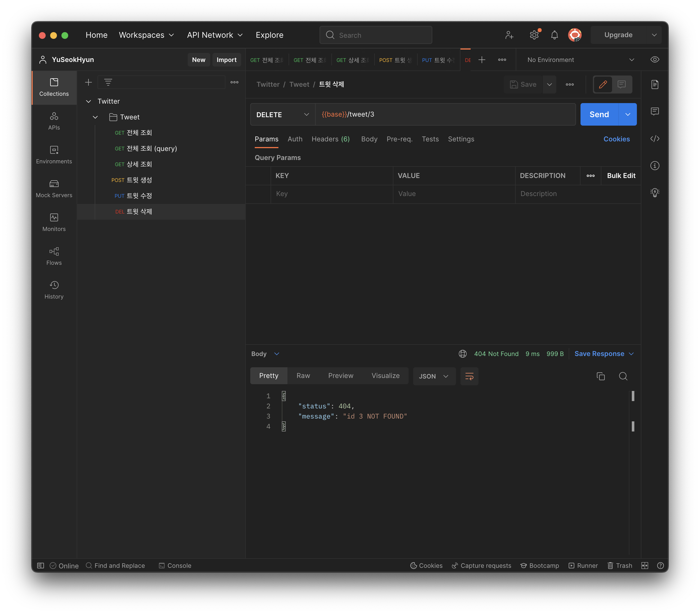This screenshot has height=614, width=700.
Task: Open Trash in status bar
Action: [619, 565]
